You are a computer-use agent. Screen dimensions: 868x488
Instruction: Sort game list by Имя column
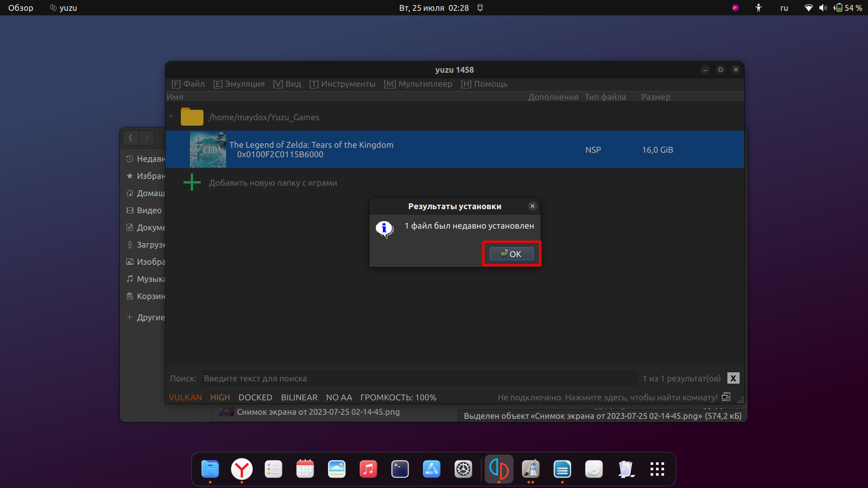tap(346, 97)
